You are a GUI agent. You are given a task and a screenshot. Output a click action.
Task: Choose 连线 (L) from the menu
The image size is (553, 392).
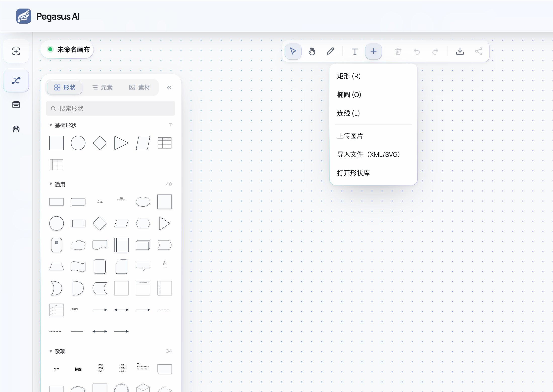(373, 113)
